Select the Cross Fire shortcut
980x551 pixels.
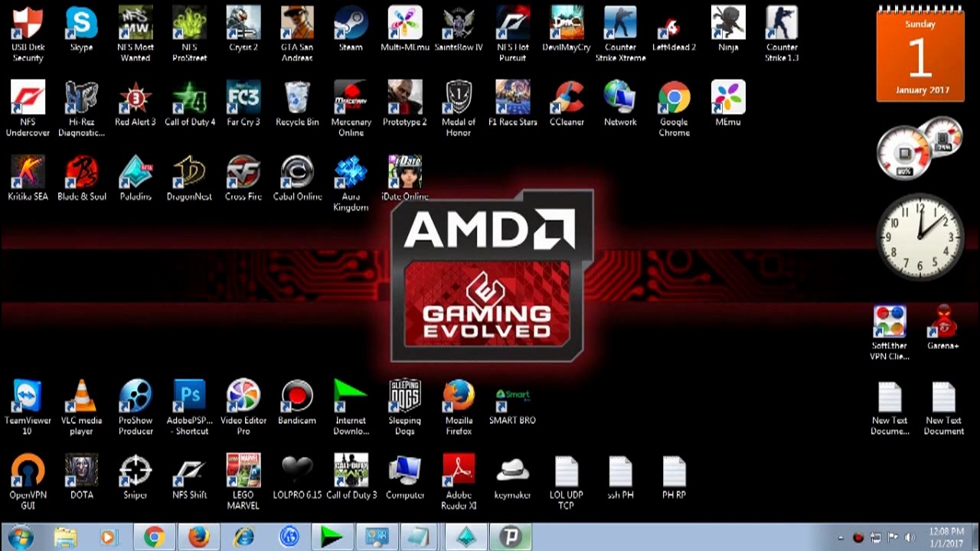[243, 179]
